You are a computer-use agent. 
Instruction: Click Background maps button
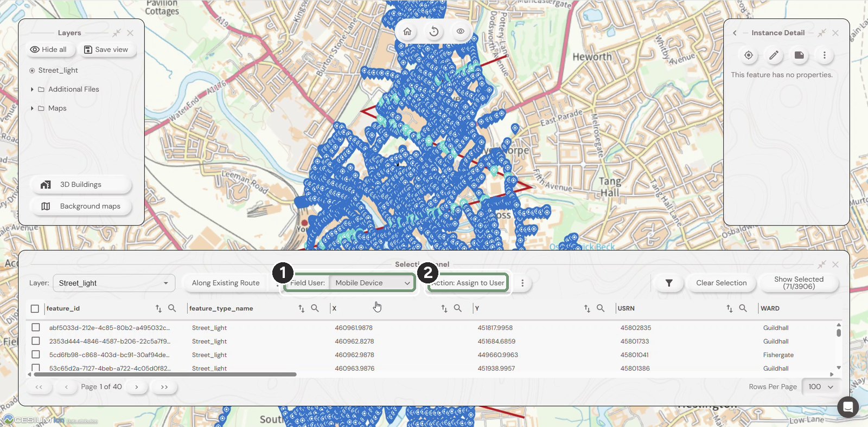pos(81,206)
